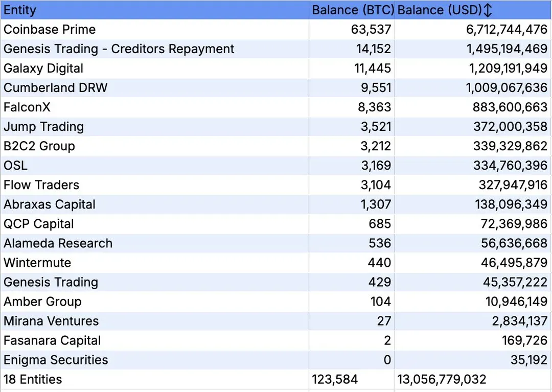Open the Cumberland DRW entry
This screenshot has height=392, width=552.
click(56, 88)
